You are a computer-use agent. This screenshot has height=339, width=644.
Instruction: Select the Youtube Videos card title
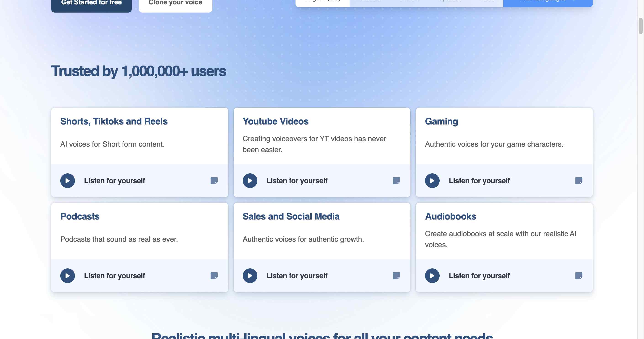click(x=275, y=122)
